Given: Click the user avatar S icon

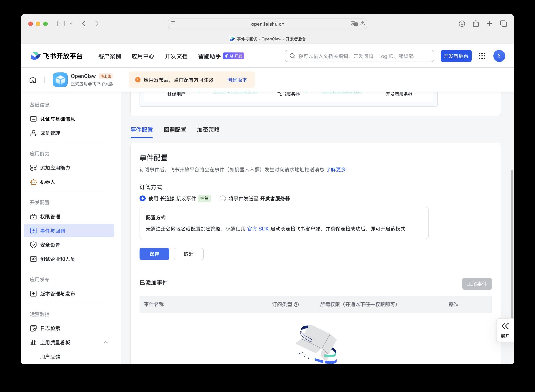Looking at the screenshot, I should point(499,56).
